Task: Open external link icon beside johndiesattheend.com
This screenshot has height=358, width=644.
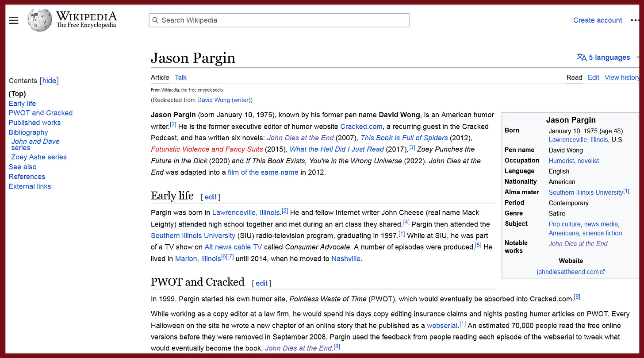Action: (x=602, y=272)
